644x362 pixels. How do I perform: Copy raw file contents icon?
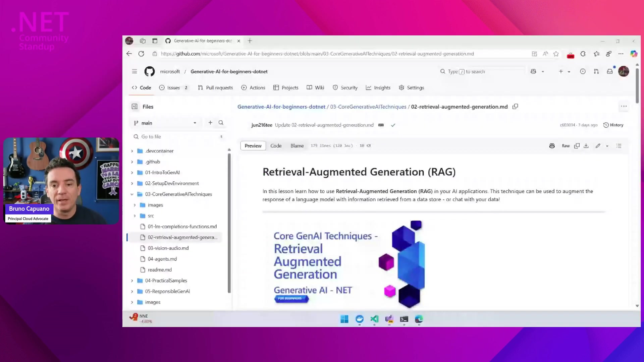577,146
